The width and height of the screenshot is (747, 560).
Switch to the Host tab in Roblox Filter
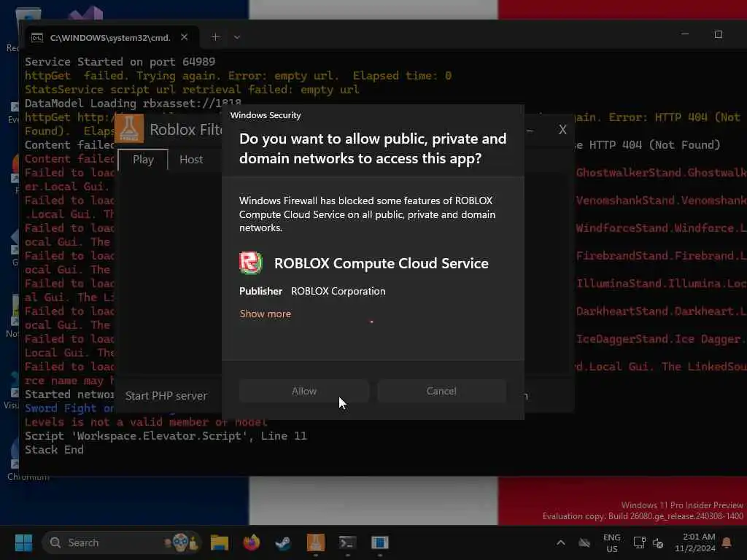pyautogui.click(x=191, y=160)
